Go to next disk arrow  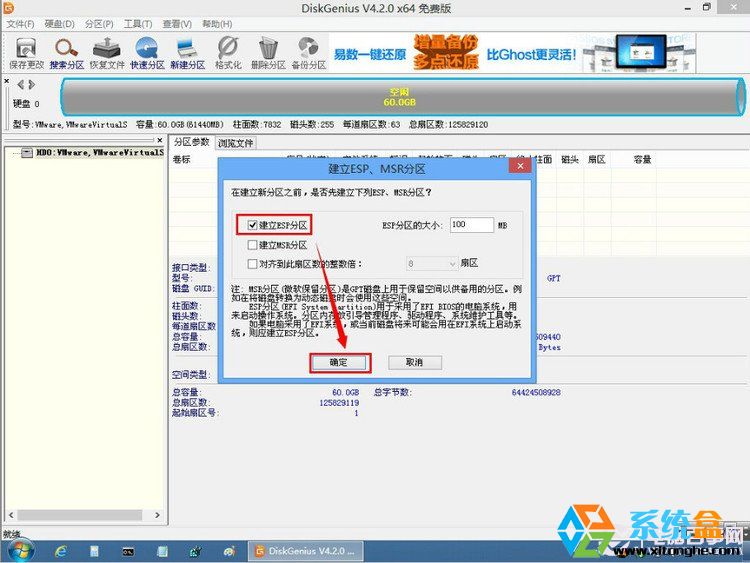point(32,85)
